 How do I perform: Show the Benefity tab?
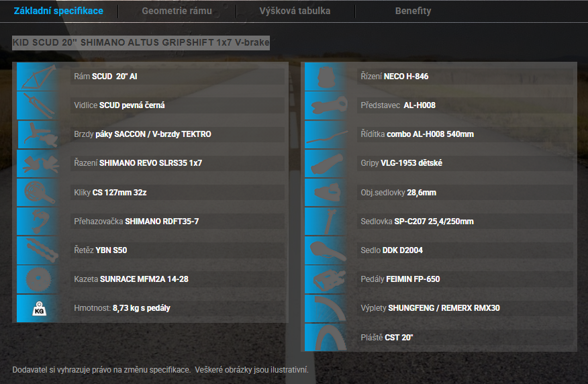[x=413, y=11]
